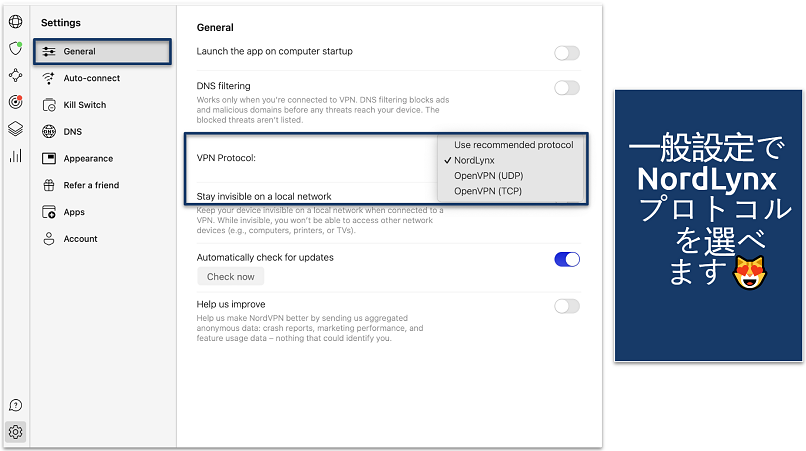The image size is (806, 451).
Task: Open the bar chart statistics icon
Action: (x=15, y=156)
